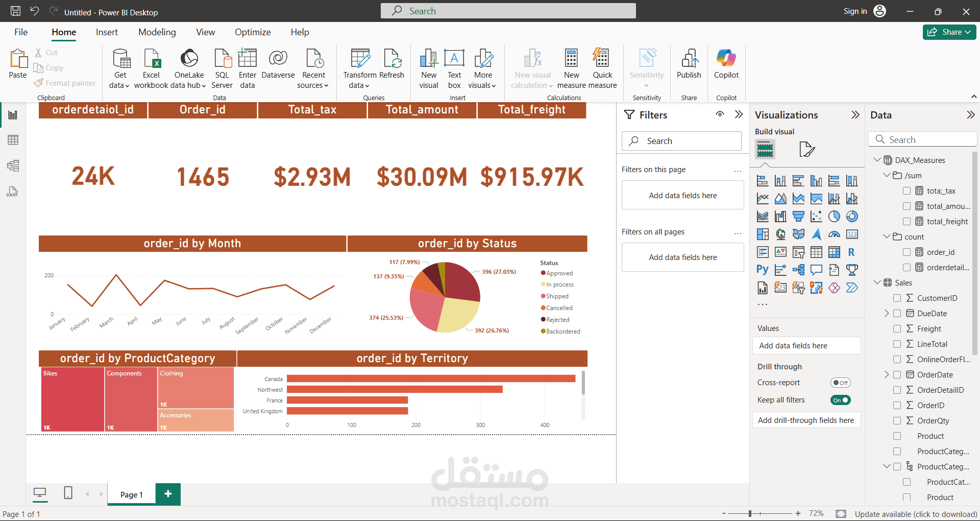The width and height of the screenshot is (980, 521).
Task: Switch to Table view in left sidebar
Action: (13, 140)
